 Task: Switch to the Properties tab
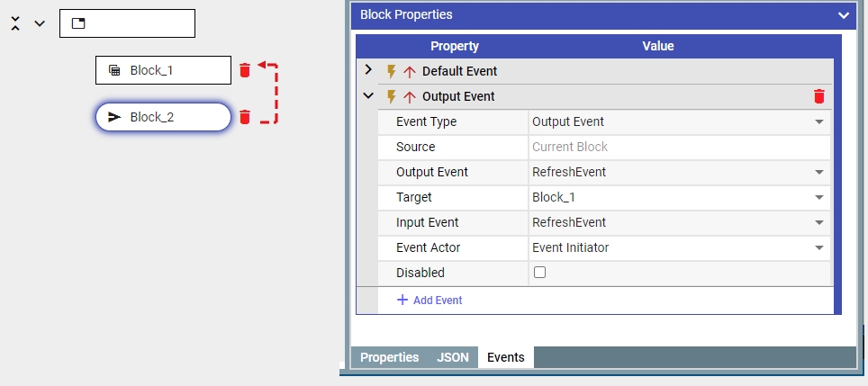point(389,357)
